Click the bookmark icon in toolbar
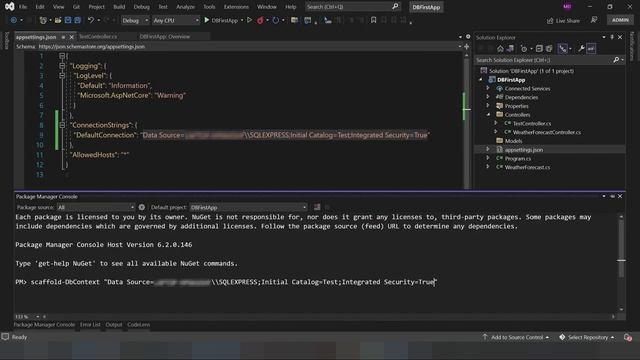 click(x=373, y=20)
